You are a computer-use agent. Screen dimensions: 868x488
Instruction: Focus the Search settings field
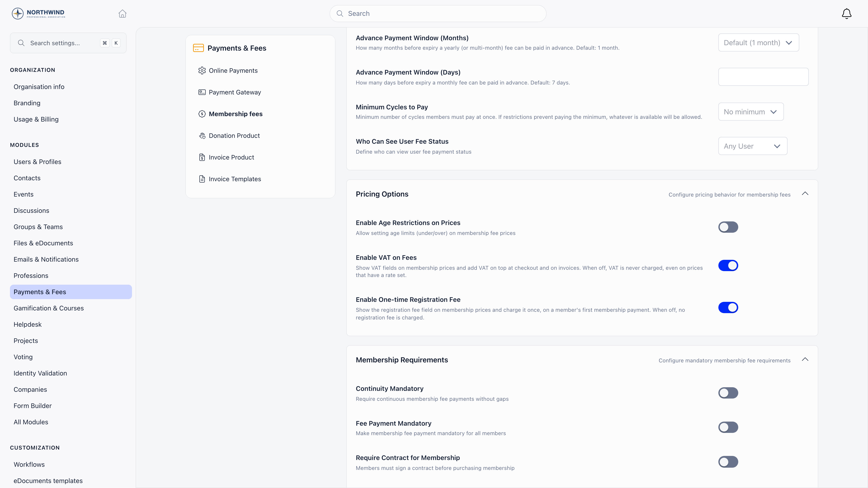pos(68,43)
